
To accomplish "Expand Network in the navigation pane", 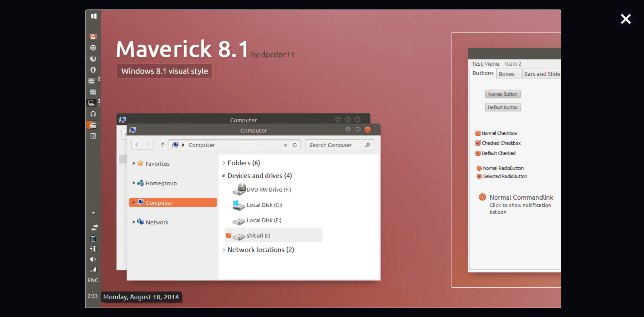I will pyautogui.click(x=134, y=222).
